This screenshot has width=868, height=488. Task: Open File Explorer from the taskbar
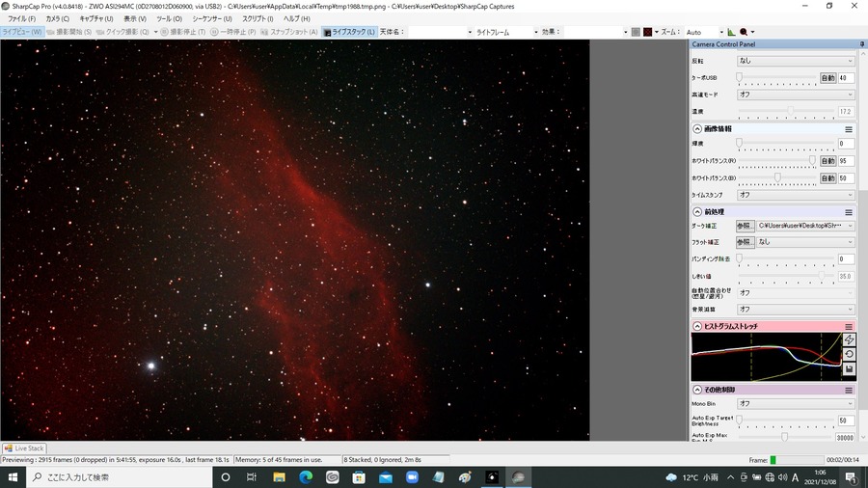click(279, 477)
